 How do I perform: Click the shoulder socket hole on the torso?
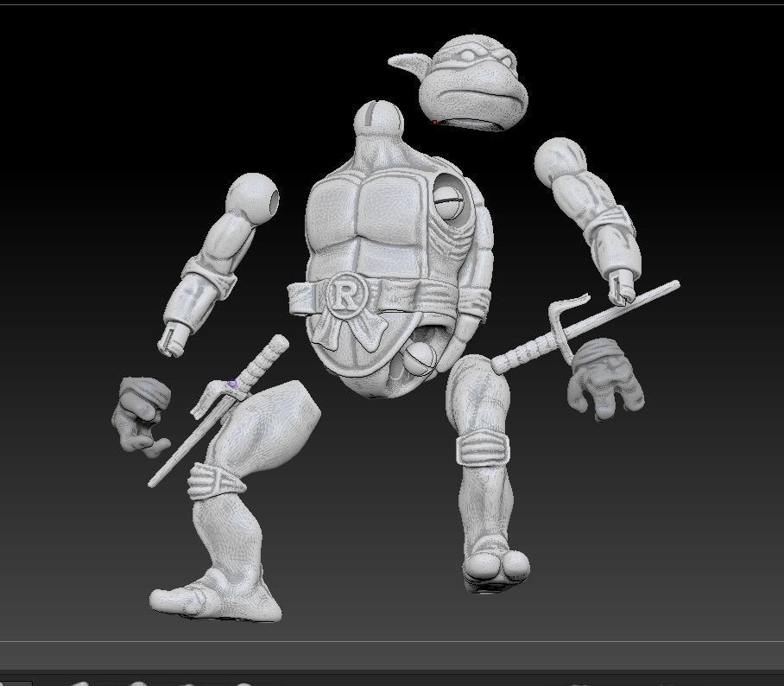452,197
